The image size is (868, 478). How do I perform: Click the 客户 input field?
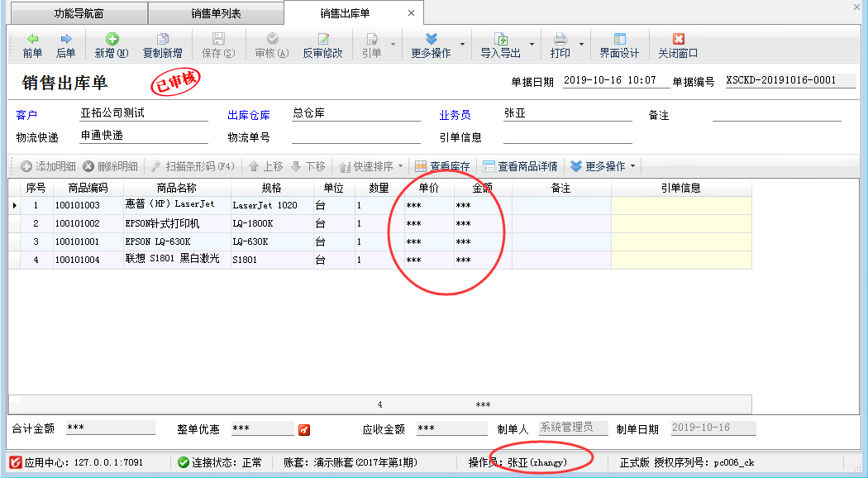click(143, 114)
